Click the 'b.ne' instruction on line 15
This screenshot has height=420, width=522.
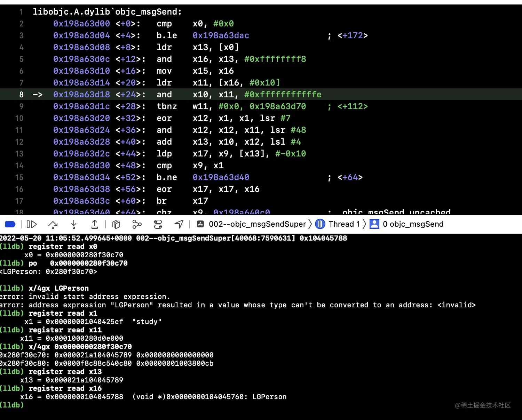pyautogui.click(x=167, y=177)
